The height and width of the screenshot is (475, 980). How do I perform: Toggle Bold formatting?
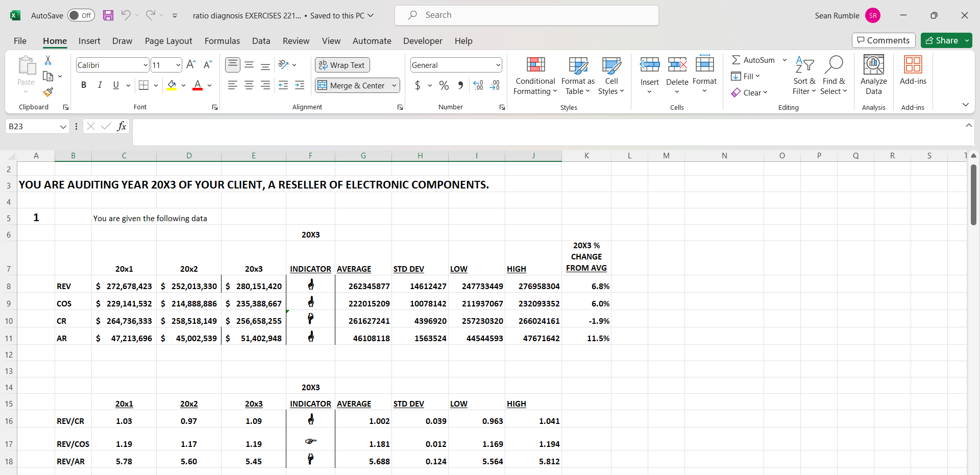tap(84, 85)
